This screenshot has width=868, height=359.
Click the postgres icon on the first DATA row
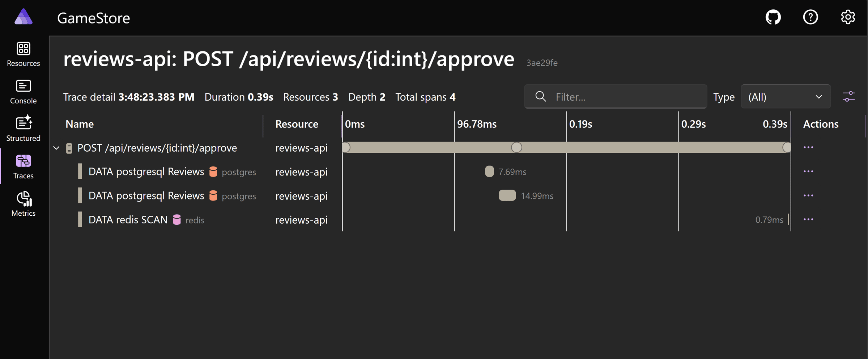point(213,172)
